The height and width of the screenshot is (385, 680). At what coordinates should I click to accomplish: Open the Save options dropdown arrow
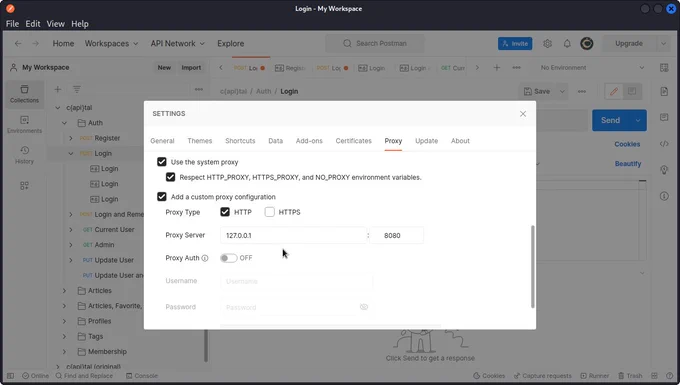click(562, 91)
